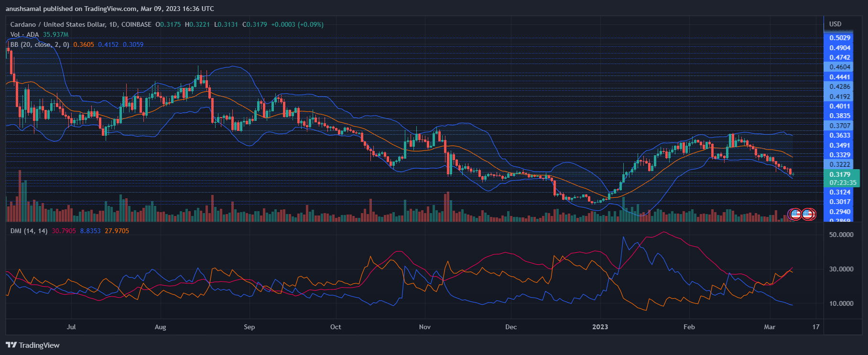This screenshot has width=868, height=355.
Task: Click the TradingView logo at the bottom
Action: click(x=33, y=345)
